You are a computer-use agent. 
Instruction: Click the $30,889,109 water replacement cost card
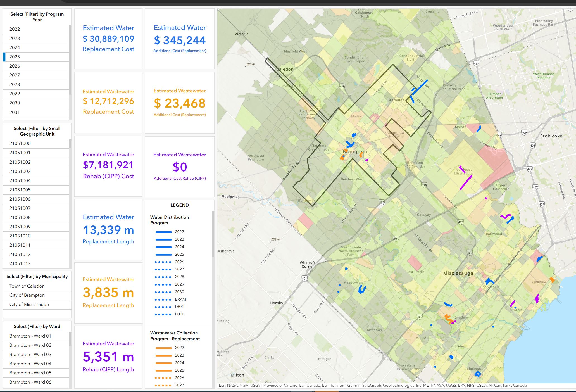(x=108, y=39)
